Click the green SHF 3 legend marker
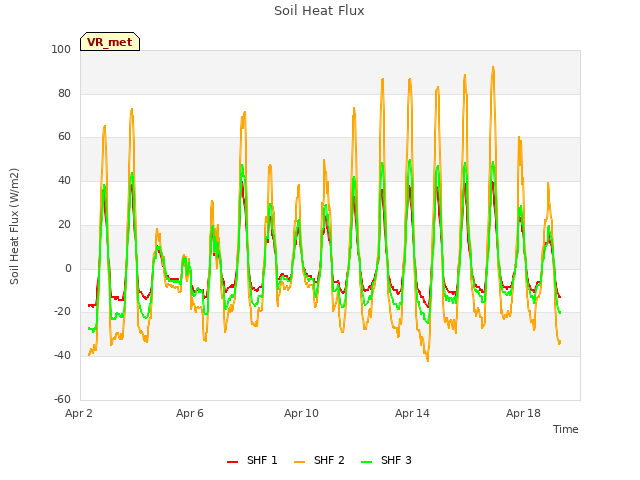The width and height of the screenshot is (640, 480). tap(367, 462)
